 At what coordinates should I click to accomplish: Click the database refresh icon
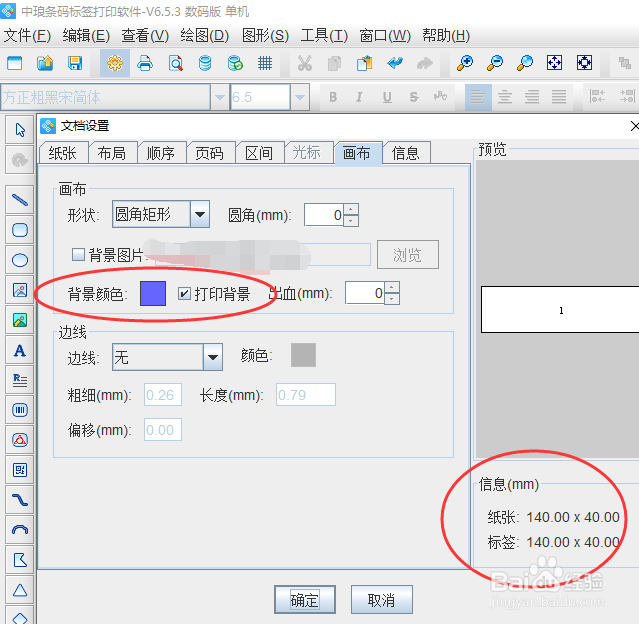tap(235, 63)
